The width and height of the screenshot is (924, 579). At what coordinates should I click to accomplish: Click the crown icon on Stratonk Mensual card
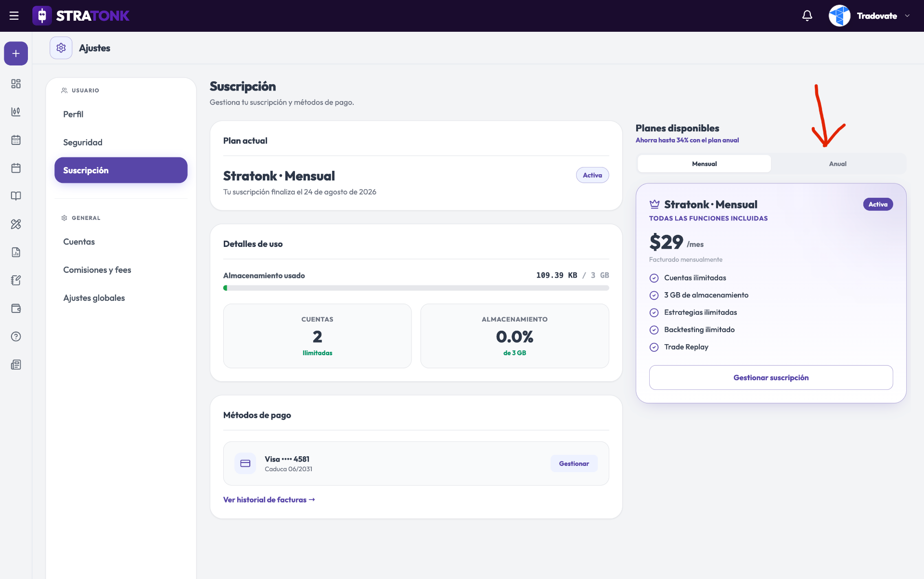(654, 204)
